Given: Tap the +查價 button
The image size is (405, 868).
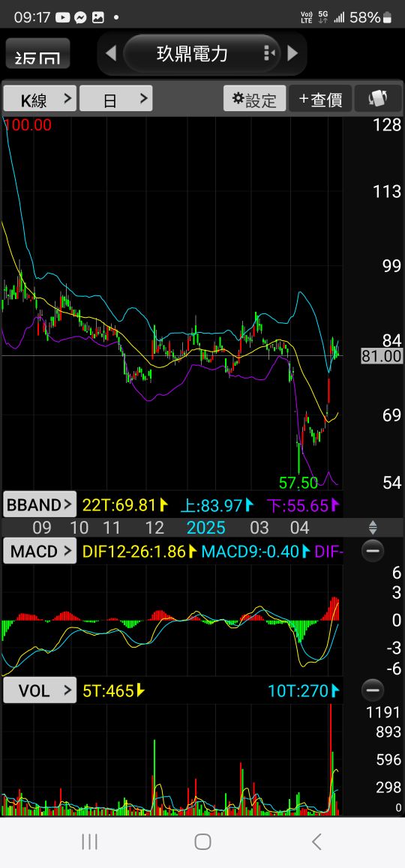Looking at the screenshot, I should (x=320, y=98).
